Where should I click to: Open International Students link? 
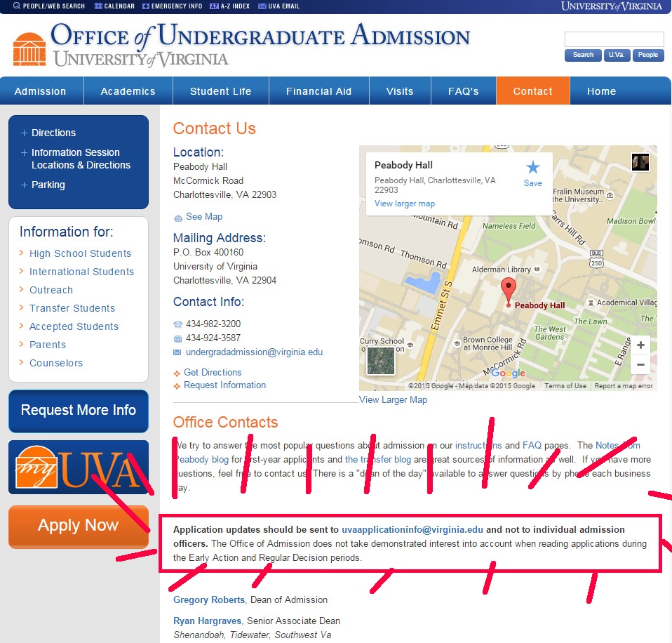pyautogui.click(x=81, y=272)
